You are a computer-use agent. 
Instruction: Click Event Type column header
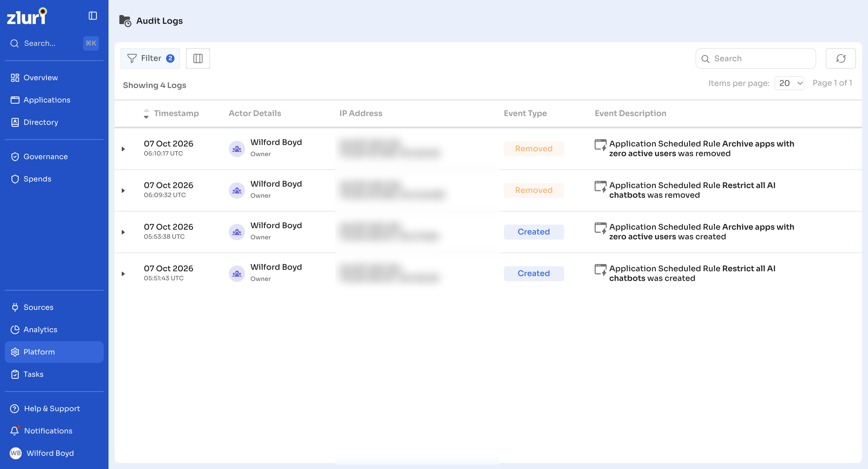[525, 114]
